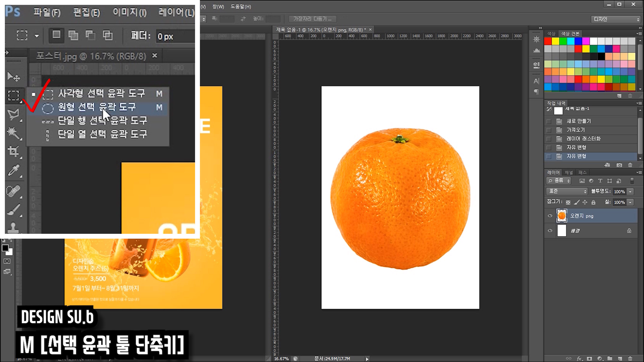This screenshot has width=644, height=362.
Task: Pick the red swatch in top-left corner
Action: pos(548,41)
